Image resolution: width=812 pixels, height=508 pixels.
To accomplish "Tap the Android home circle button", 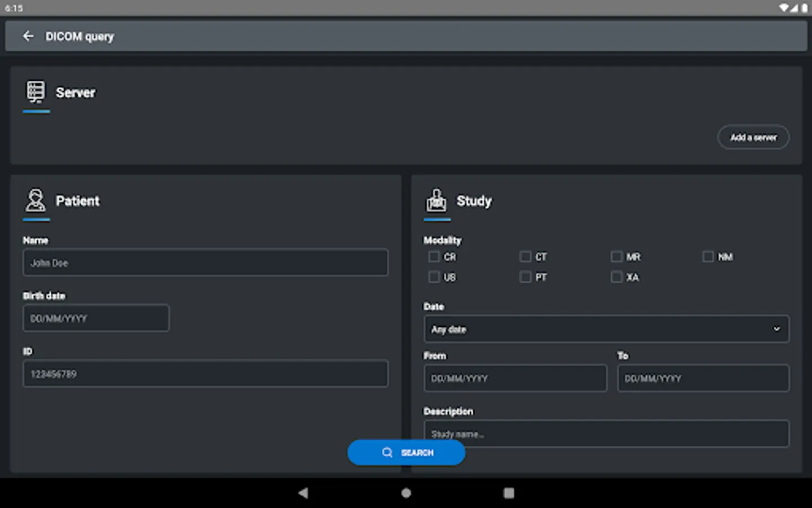I will 406,493.
